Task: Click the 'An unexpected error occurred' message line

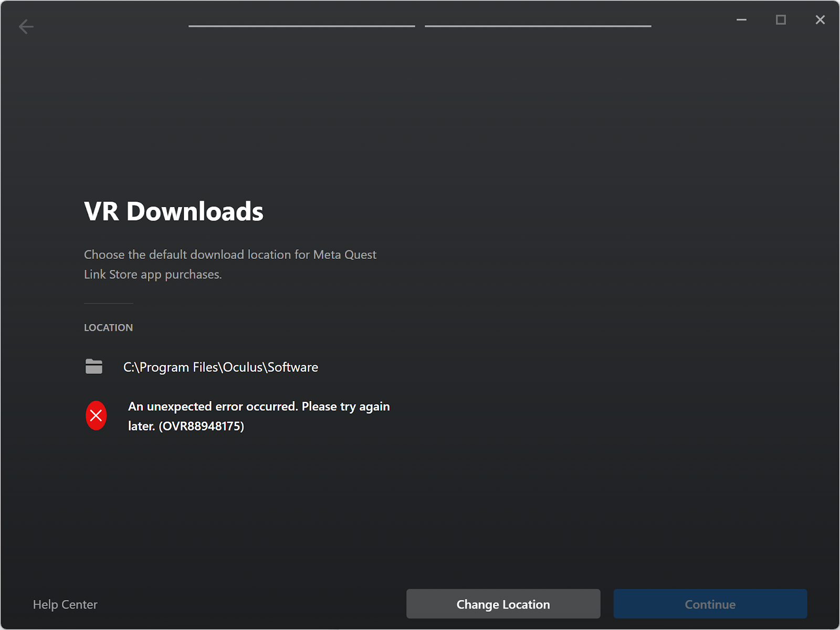Action: coord(259,406)
